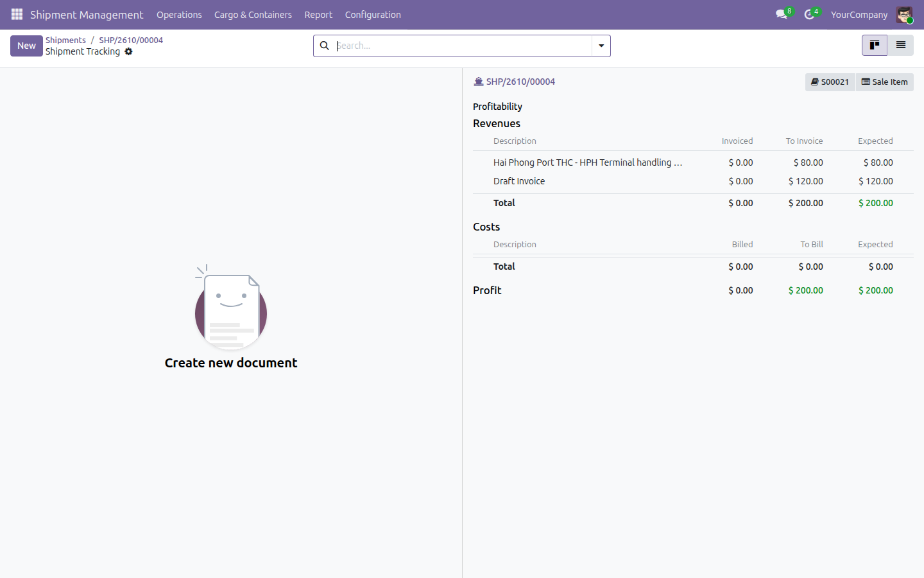Switch to List view
924x578 pixels.
(901, 45)
